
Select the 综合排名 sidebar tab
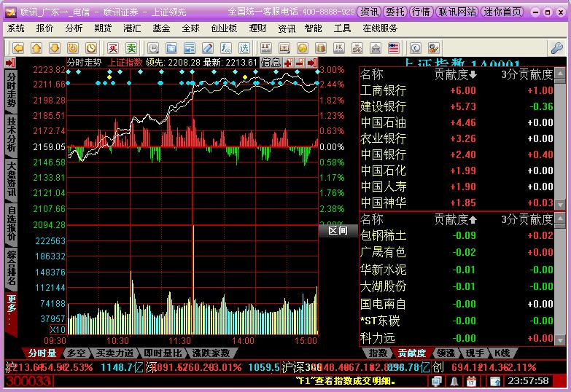pos(11,268)
